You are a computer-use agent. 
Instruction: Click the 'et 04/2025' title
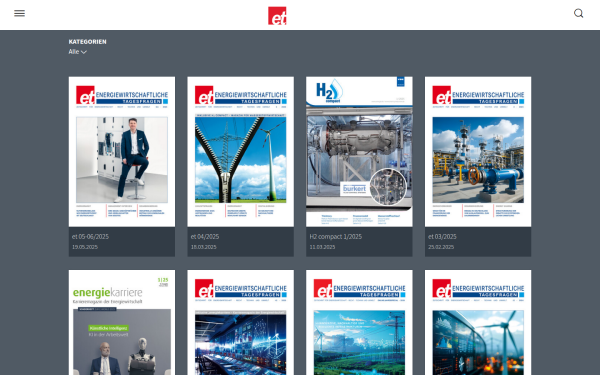point(205,236)
